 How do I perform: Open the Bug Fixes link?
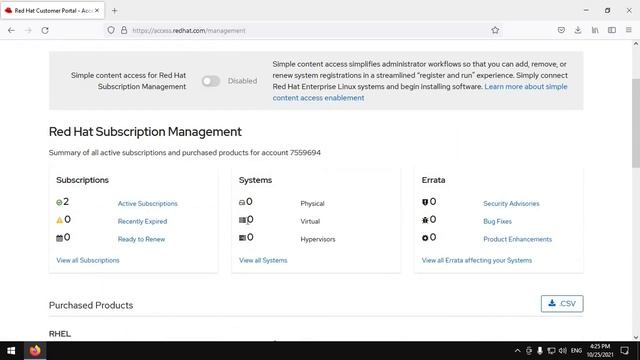click(x=498, y=221)
